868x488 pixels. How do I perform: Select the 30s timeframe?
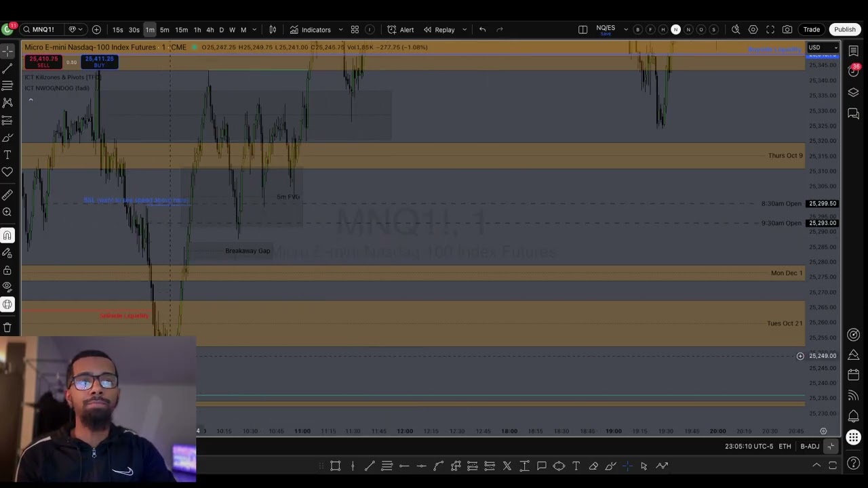coord(134,30)
